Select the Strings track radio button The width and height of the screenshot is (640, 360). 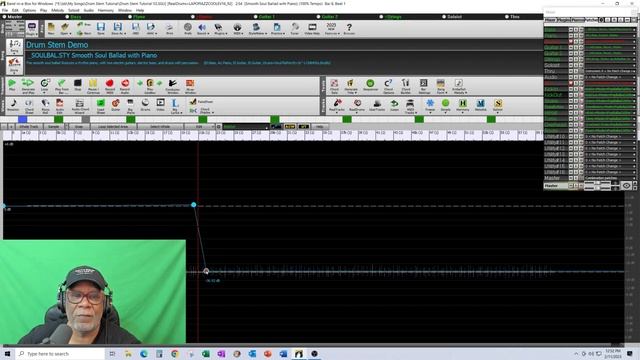coord(381,17)
